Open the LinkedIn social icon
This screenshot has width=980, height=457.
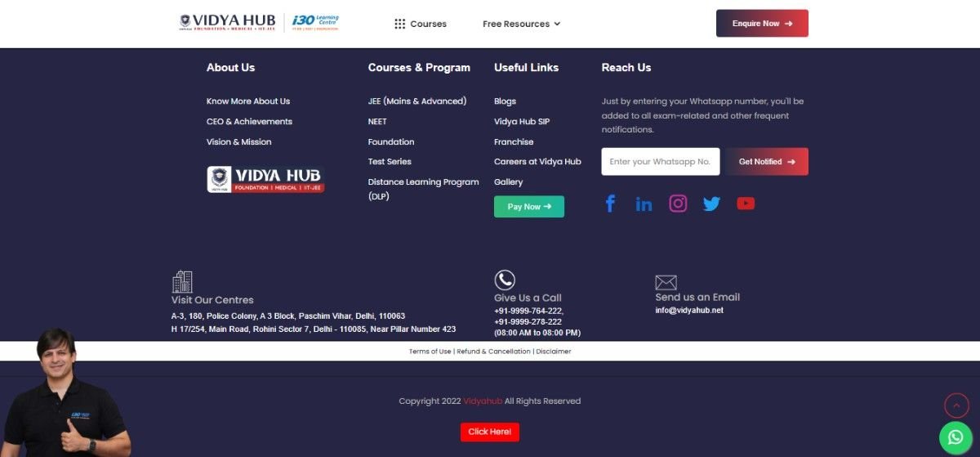click(x=644, y=204)
